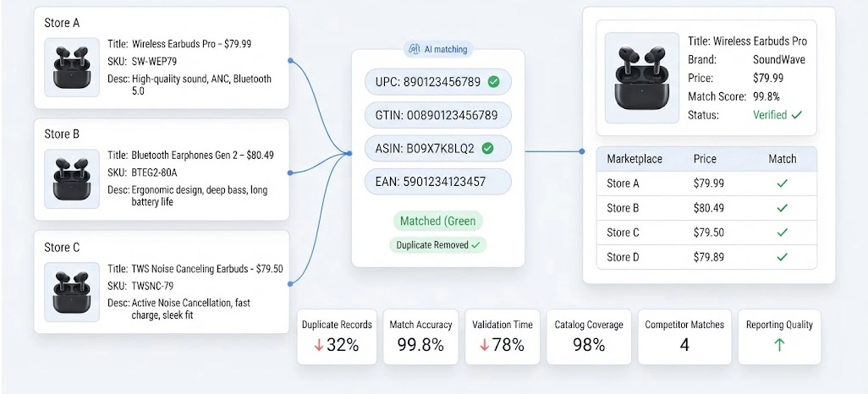The width and height of the screenshot is (868, 394).
Task: Click title Bluetooth Earphones Gen 2 – $80.49
Action: (202, 155)
